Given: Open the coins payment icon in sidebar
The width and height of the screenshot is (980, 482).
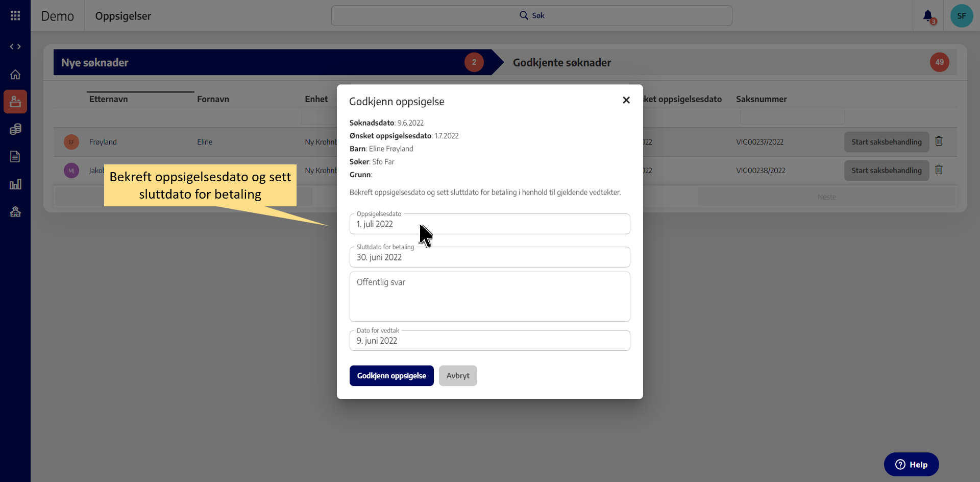Looking at the screenshot, I should tap(15, 129).
